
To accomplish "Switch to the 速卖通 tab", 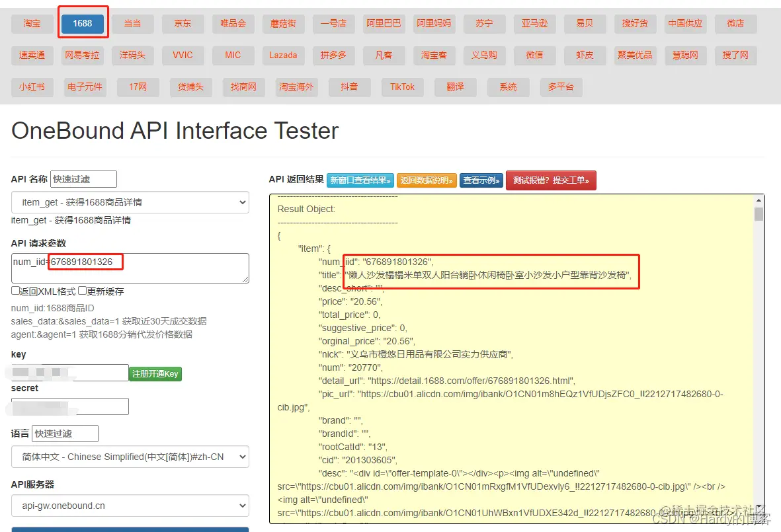I will coord(32,56).
